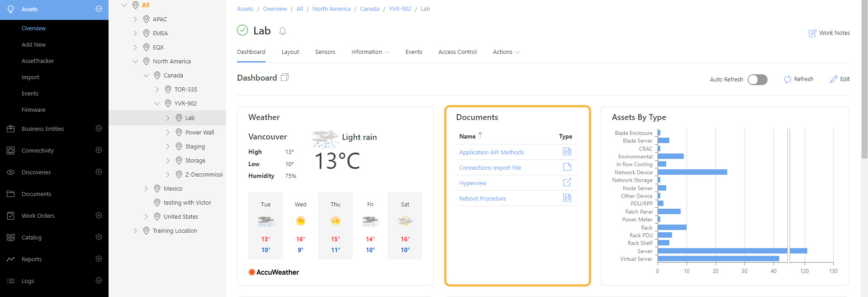Select the Dashboard tab
Viewport: 868px width, 297px height.
[251, 52]
